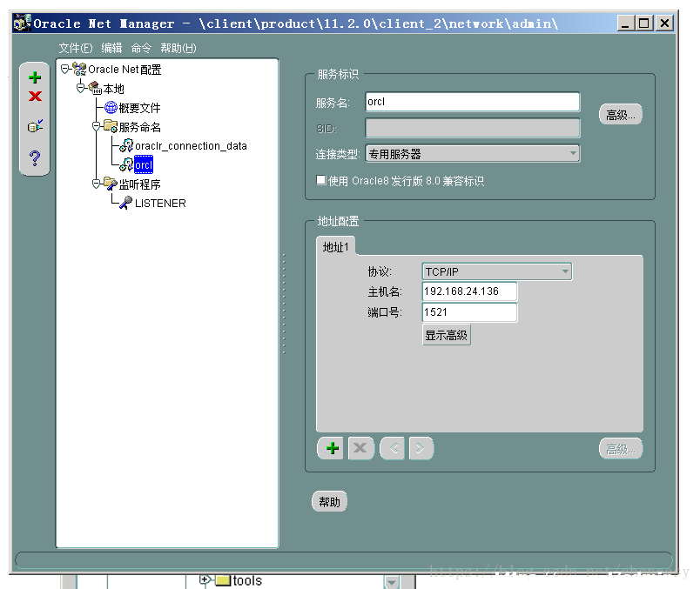Click the Oracle Net Manager title bar icon
The height and width of the screenshot is (589, 700).
tap(23, 23)
